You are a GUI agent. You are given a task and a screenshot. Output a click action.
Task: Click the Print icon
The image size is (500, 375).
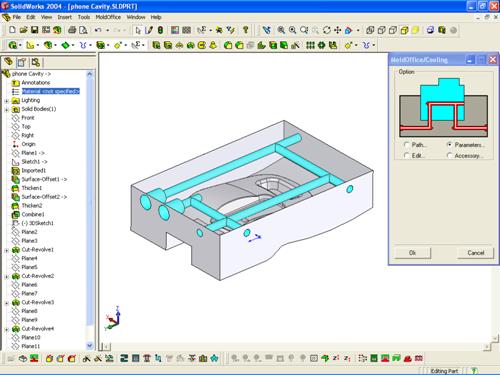coord(72,30)
